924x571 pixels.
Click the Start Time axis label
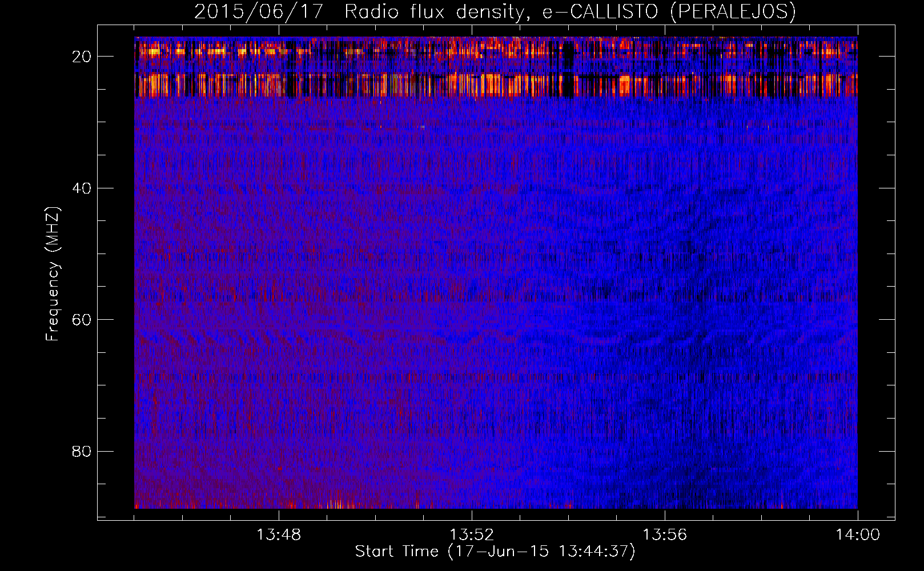[x=495, y=552]
